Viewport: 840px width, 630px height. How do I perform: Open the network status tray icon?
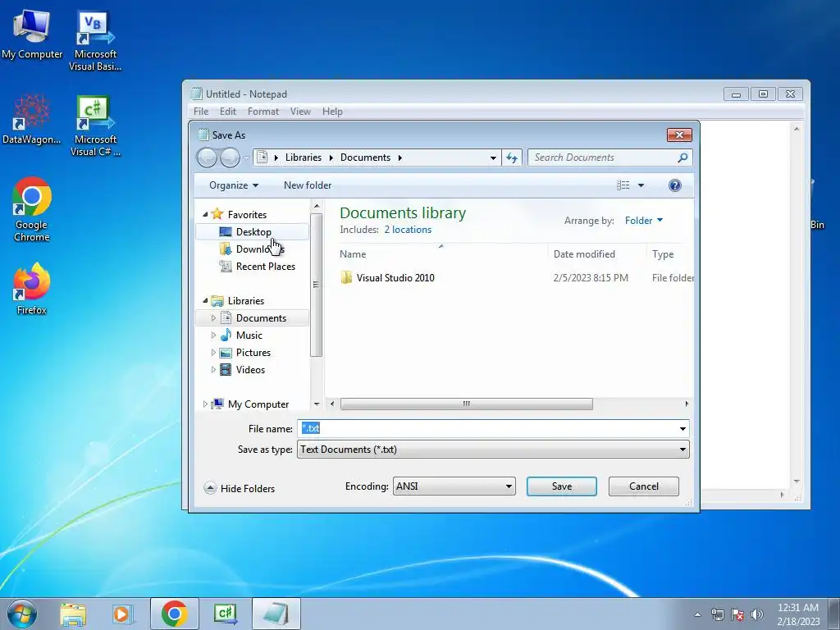[x=718, y=614]
